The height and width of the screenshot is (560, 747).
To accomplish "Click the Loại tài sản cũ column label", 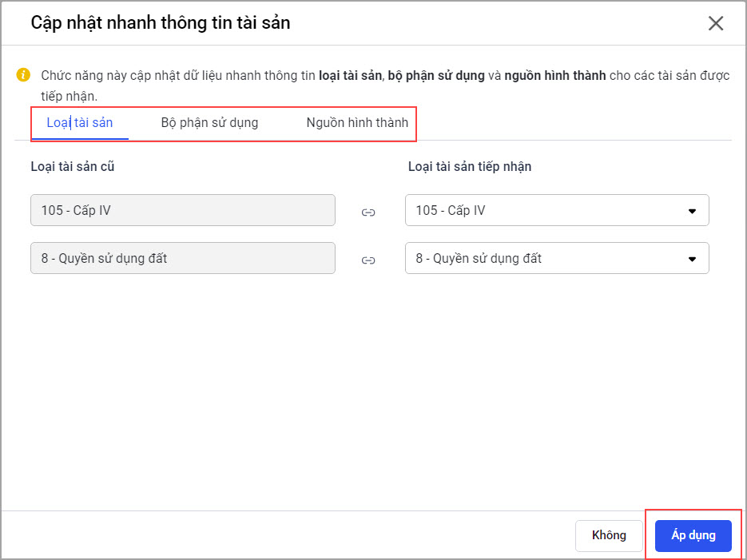I will click(x=77, y=167).
